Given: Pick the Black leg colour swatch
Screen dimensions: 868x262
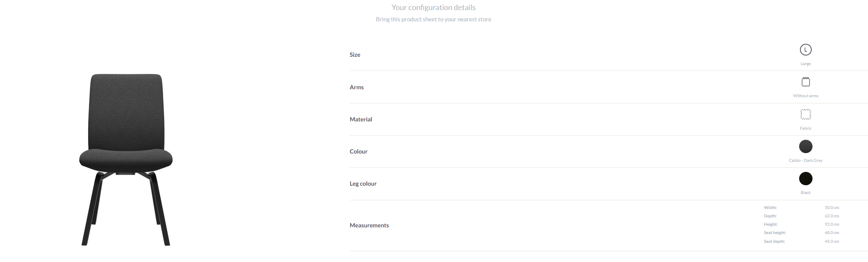Looking at the screenshot, I should point(805,179).
